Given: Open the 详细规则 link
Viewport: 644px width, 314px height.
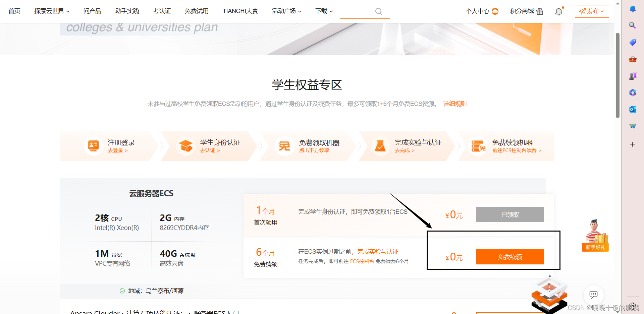Looking at the screenshot, I should [455, 104].
